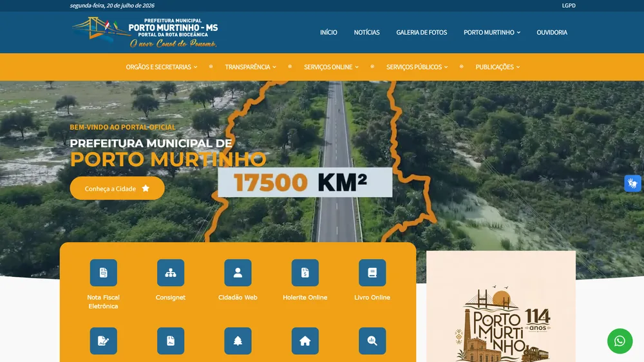
Task: Expand the Publicações dropdown
Action: [497, 66]
